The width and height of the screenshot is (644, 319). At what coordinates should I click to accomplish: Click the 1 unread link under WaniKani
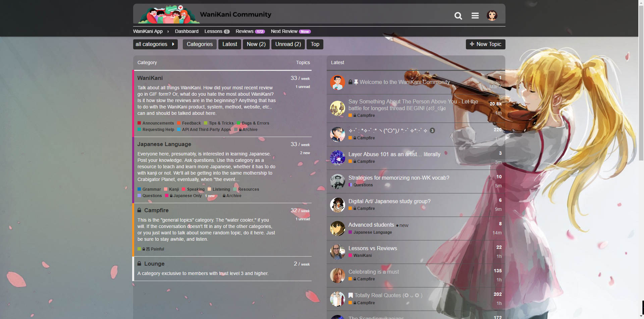(303, 87)
